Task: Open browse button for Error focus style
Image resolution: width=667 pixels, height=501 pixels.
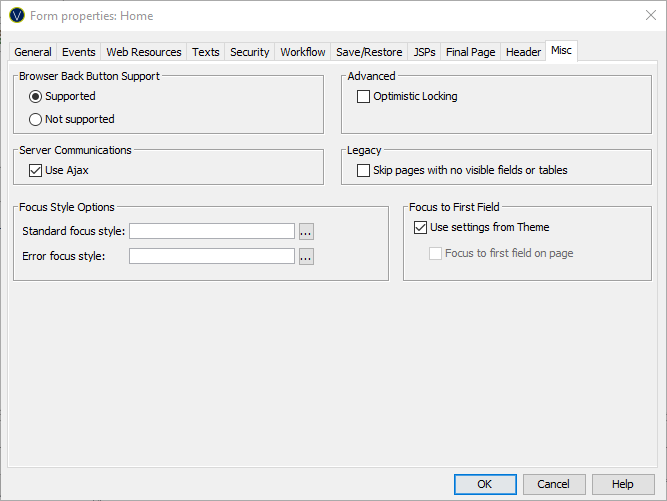Action: click(x=306, y=256)
